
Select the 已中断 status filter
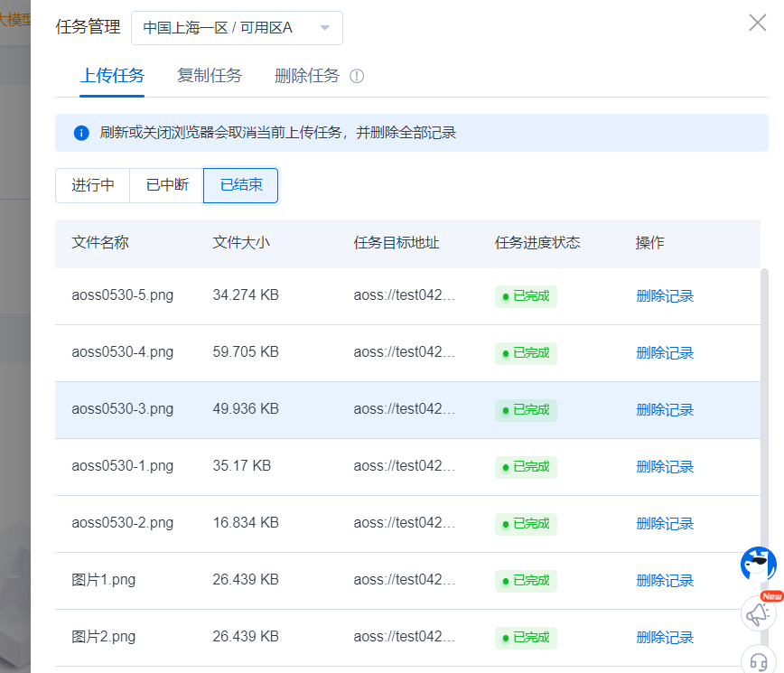pyautogui.click(x=167, y=185)
